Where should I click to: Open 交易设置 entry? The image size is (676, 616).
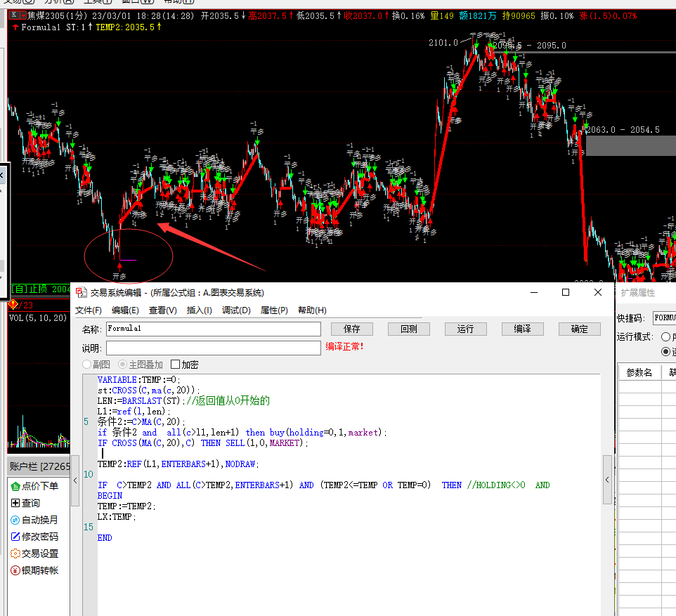[x=40, y=553]
